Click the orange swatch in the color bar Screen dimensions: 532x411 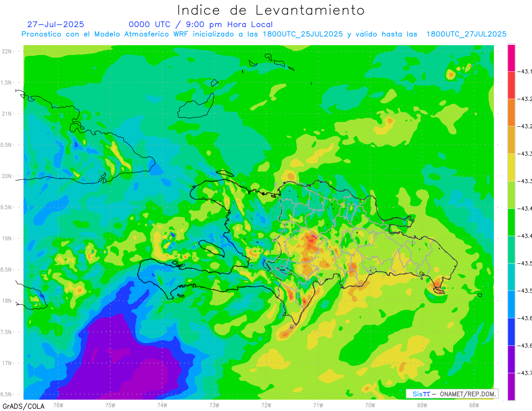tap(511, 113)
